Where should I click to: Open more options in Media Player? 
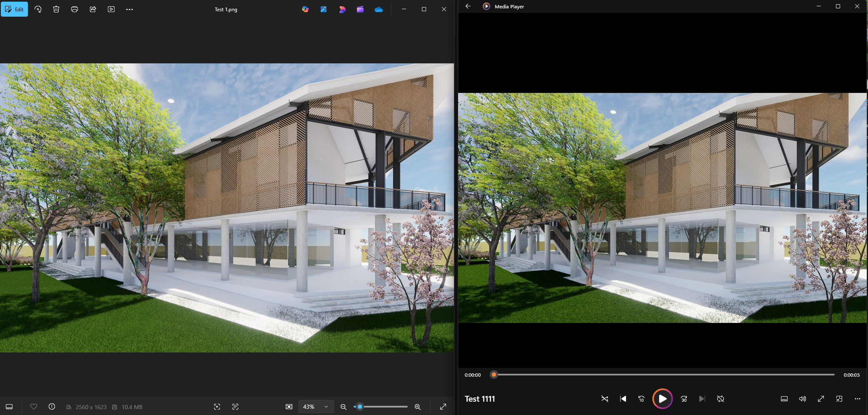point(857,399)
